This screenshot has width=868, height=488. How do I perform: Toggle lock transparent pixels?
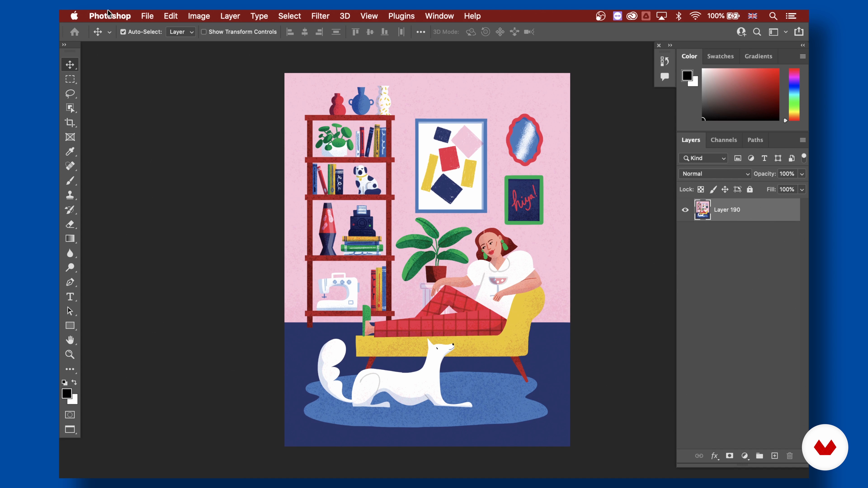(x=701, y=190)
